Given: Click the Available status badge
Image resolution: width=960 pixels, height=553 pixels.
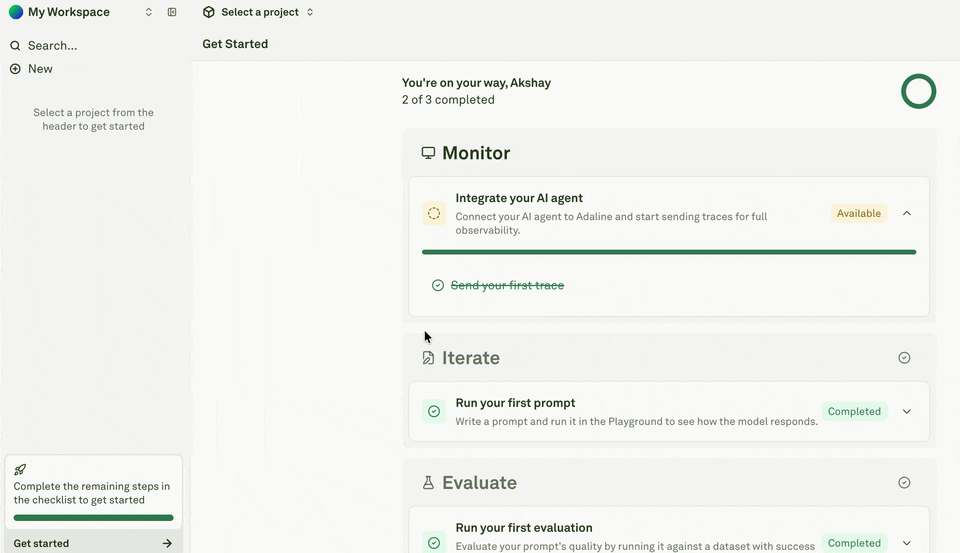Looking at the screenshot, I should [x=859, y=213].
